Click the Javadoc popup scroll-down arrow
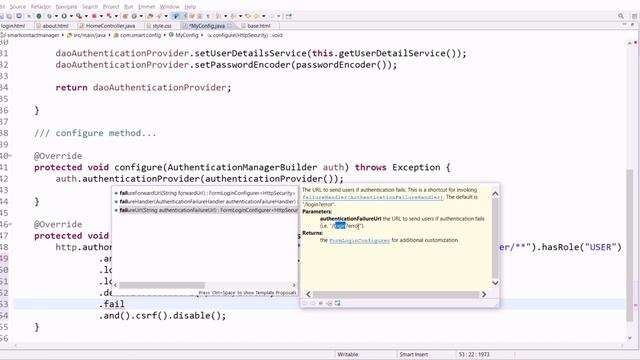This screenshot has width=640, height=360. coord(495,283)
